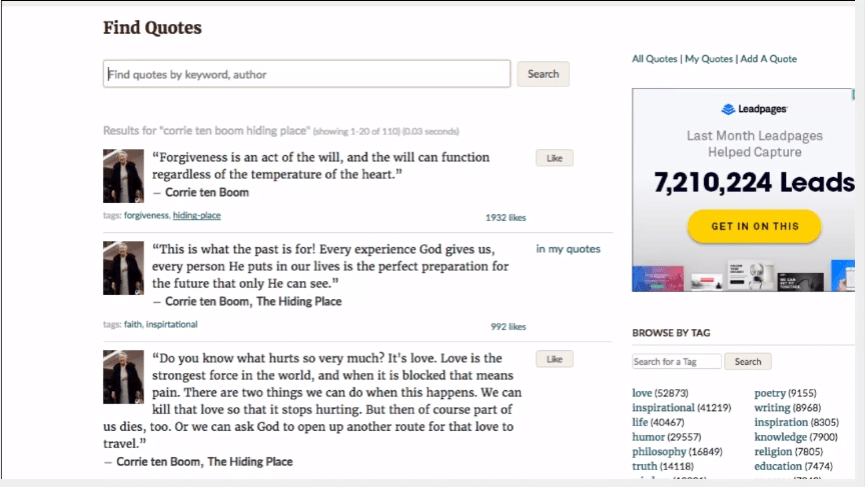Like the "Do you know what hurts" quote
Viewport: 865px width, 487px height.
554,359
